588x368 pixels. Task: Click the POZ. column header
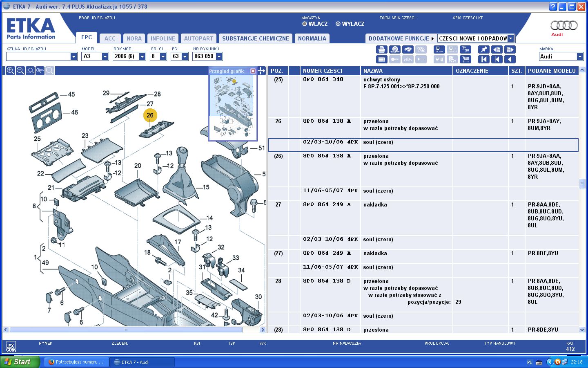[x=278, y=71]
